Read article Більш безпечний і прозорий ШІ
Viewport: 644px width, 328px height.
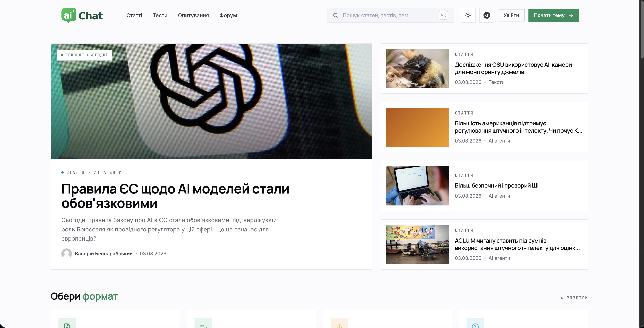(x=496, y=185)
